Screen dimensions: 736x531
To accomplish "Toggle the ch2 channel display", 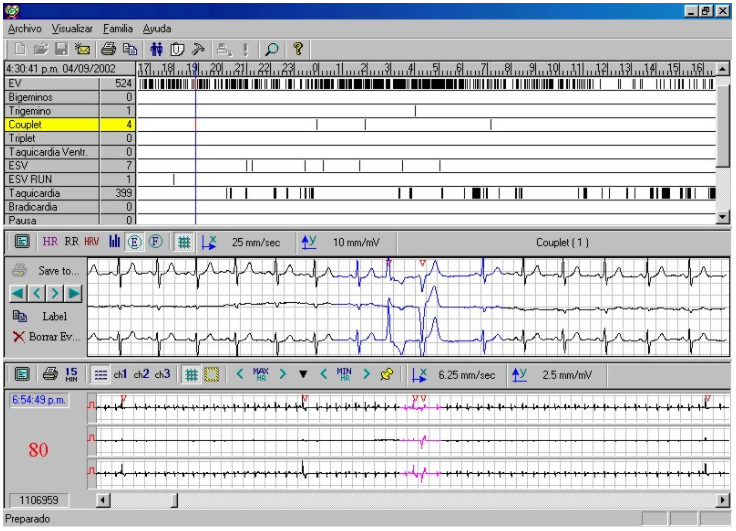I will tap(140, 374).
